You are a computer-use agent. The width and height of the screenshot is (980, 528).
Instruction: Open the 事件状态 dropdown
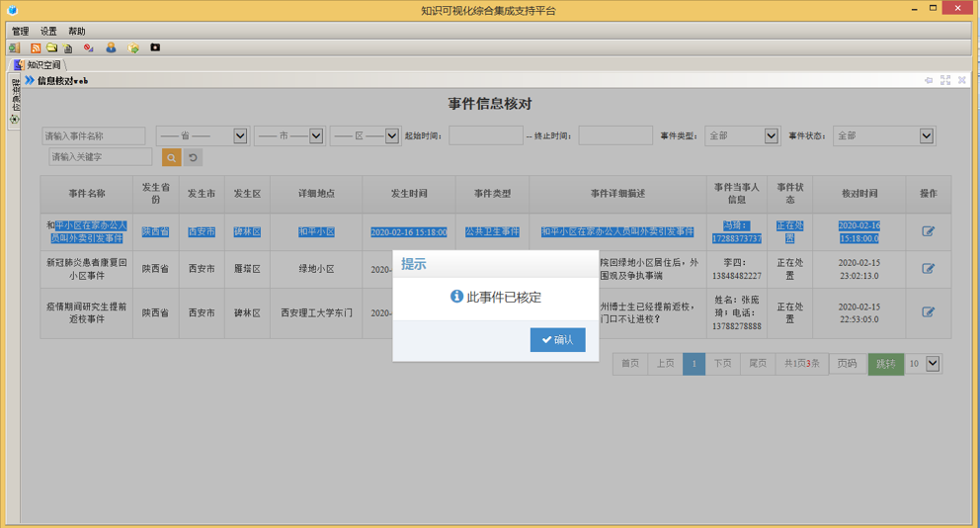coord(884,135)
